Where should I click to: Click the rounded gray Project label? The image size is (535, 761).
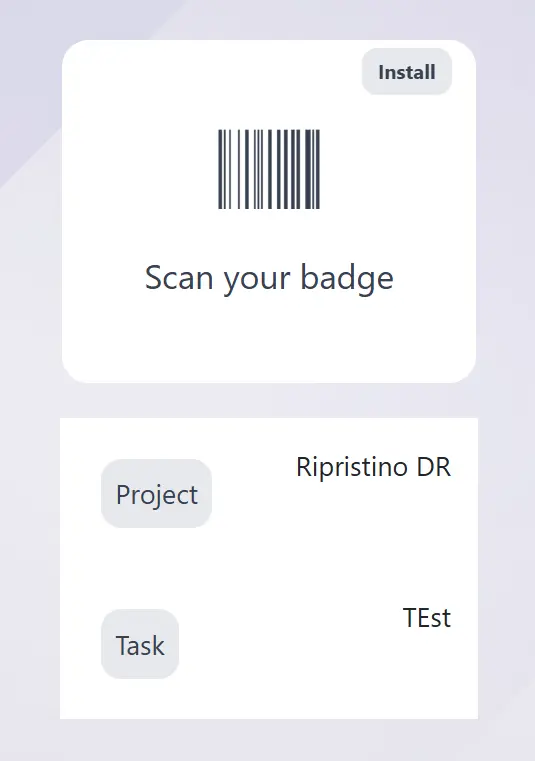click(x=156, y=494)
